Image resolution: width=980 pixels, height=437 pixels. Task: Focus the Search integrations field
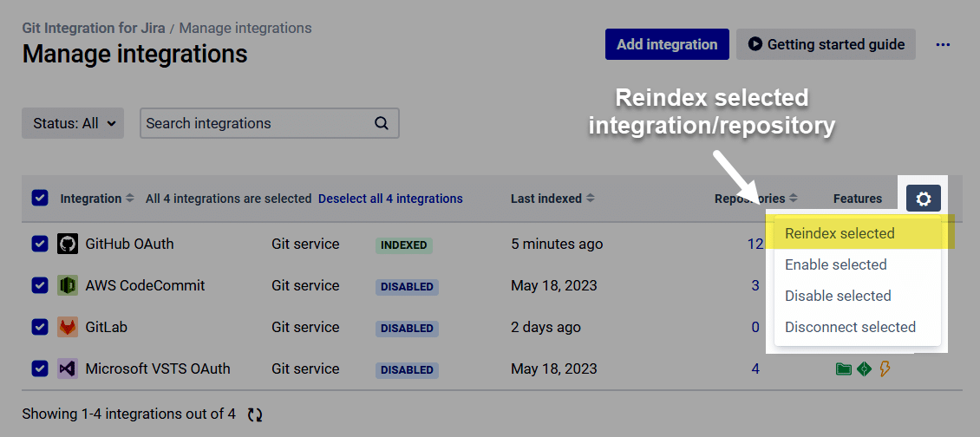coord(256,123)
